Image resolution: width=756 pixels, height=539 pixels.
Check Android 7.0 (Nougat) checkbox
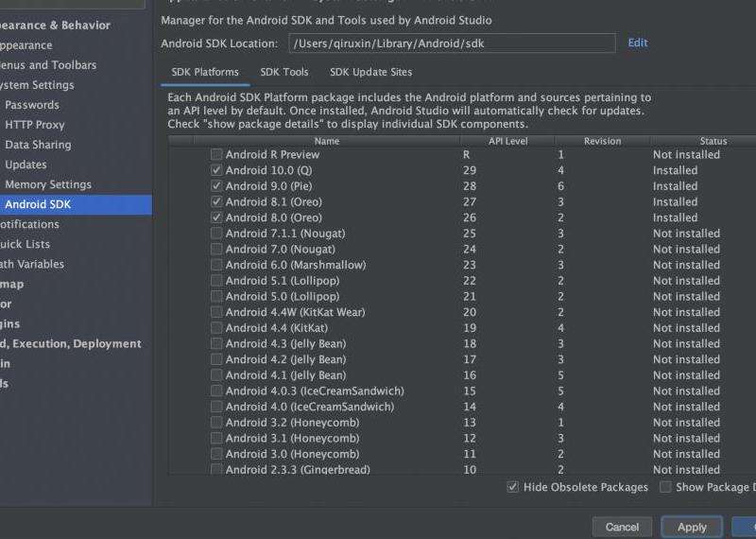tap(216, 249)
